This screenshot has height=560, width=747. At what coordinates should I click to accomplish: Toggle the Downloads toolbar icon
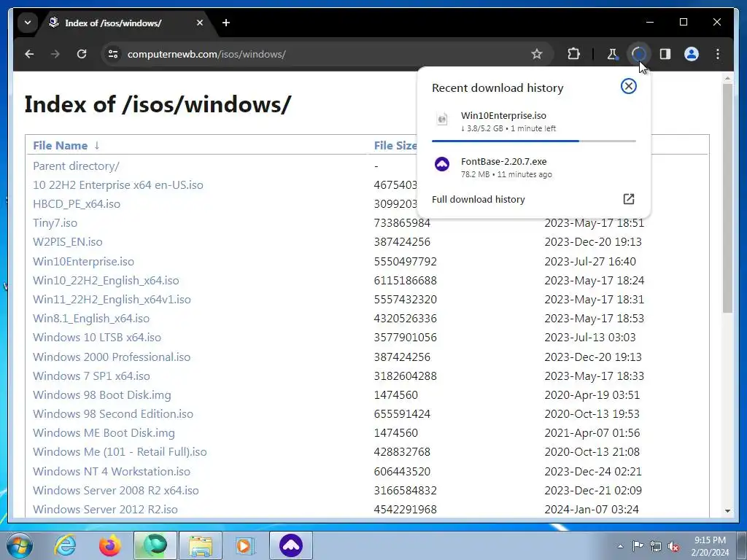coord(638,54)
